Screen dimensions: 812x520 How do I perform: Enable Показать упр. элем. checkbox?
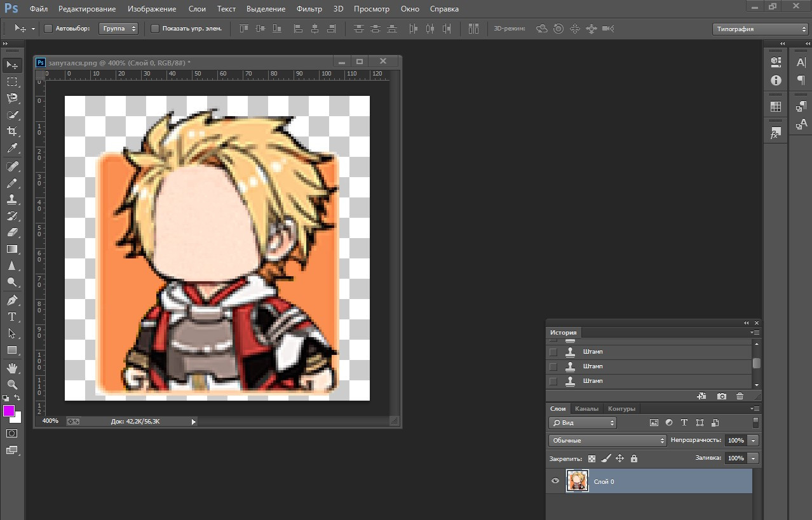coord(155,29)
